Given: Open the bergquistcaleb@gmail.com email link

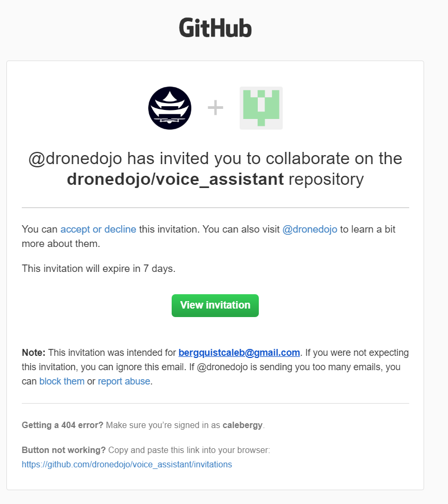Looking at the screenshot, I should pos(239,353).
